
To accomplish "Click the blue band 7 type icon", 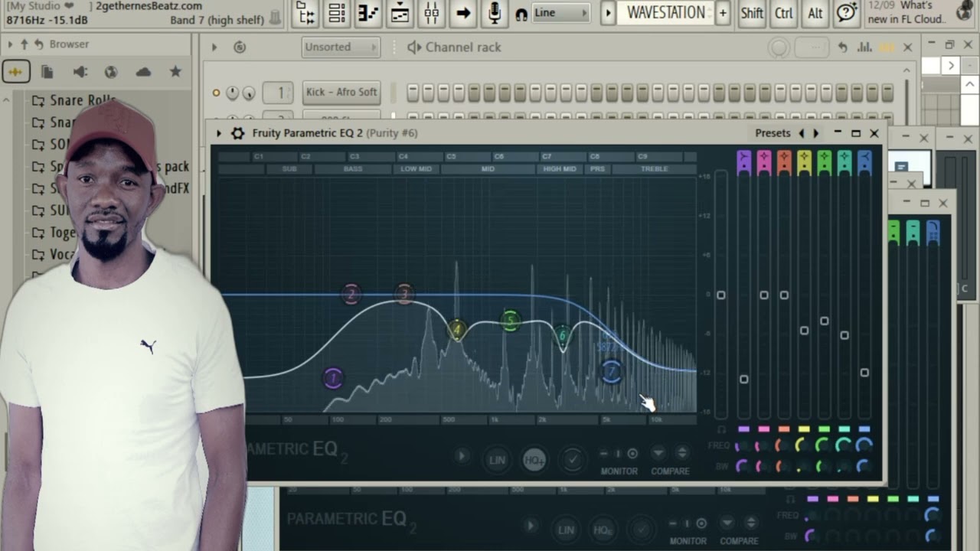I will [x=864, y=162].
